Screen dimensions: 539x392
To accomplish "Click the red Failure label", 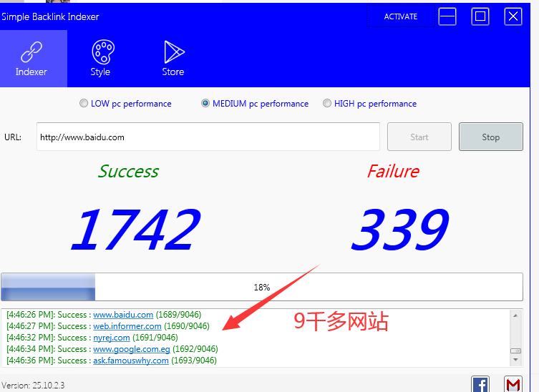I will [393, 171].
